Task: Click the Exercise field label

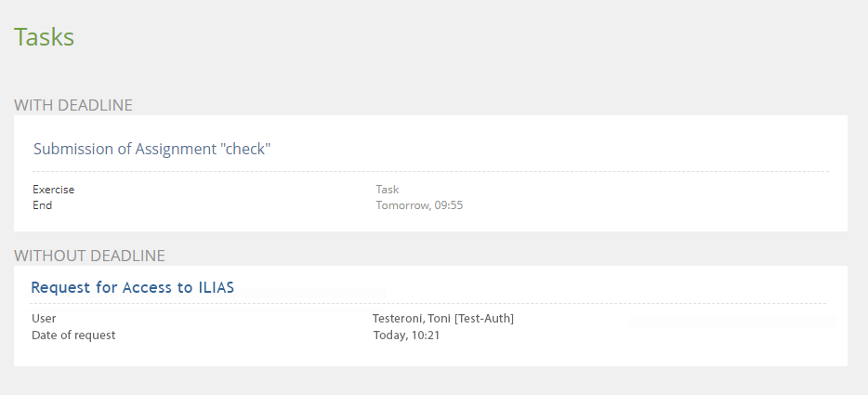Action: pos(54,190)
